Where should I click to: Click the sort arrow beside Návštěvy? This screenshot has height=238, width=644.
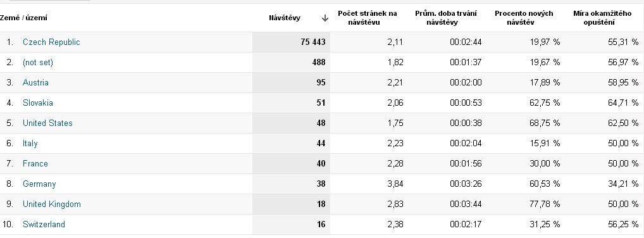pyautogui.click(x=325, y=18)
